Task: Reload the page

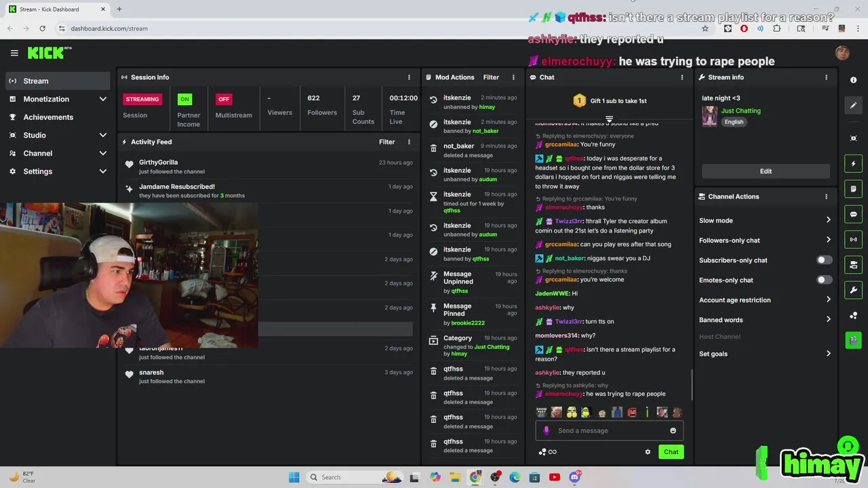Action: 42,28
